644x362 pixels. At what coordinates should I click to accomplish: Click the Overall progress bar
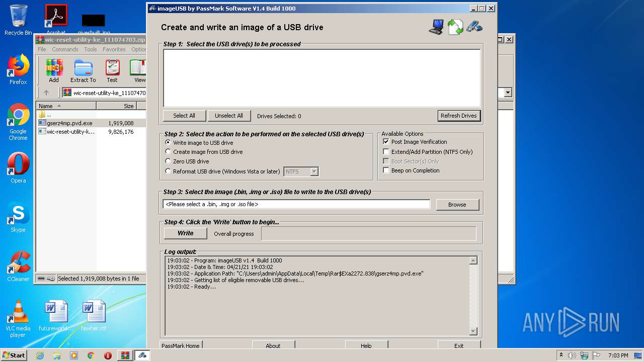coord(369,233)
